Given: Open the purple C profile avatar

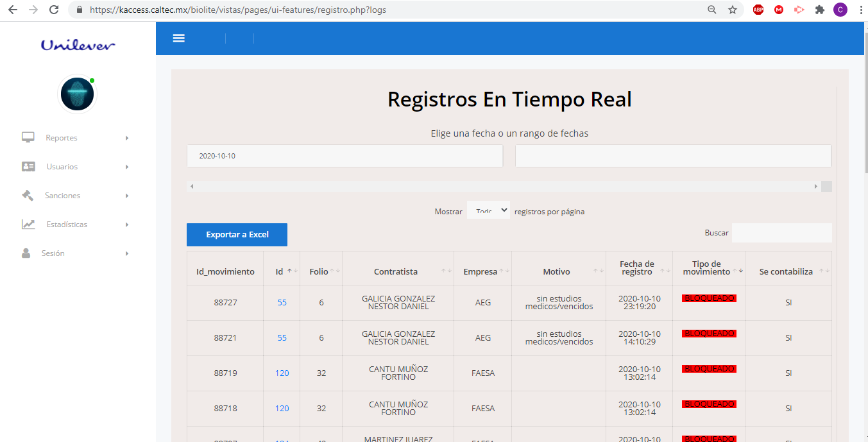Looking at the screenshot, I should [840, 10].
